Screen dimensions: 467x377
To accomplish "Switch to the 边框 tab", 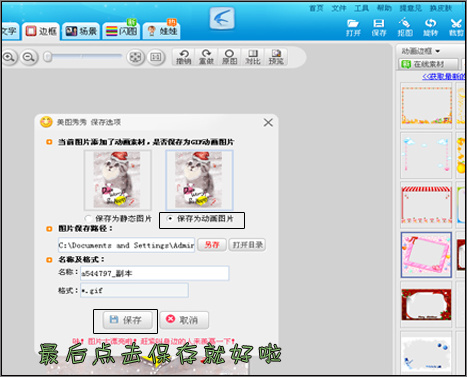I will coord(41,32).
